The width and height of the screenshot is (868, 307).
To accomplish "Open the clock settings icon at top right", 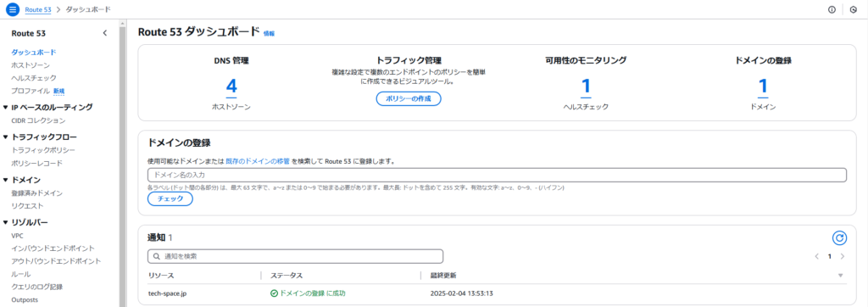I will click(x=853, y=9).
